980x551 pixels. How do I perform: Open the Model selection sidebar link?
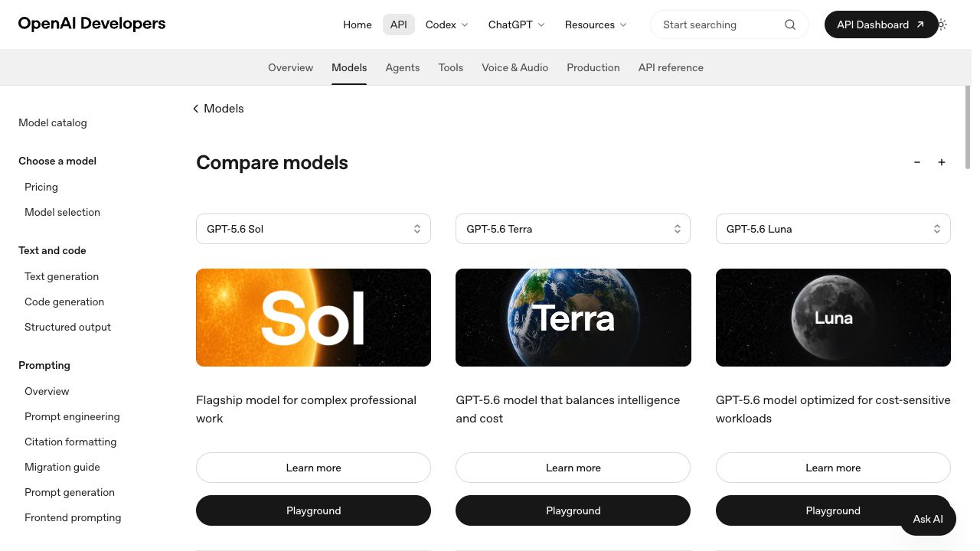[62, 212]
